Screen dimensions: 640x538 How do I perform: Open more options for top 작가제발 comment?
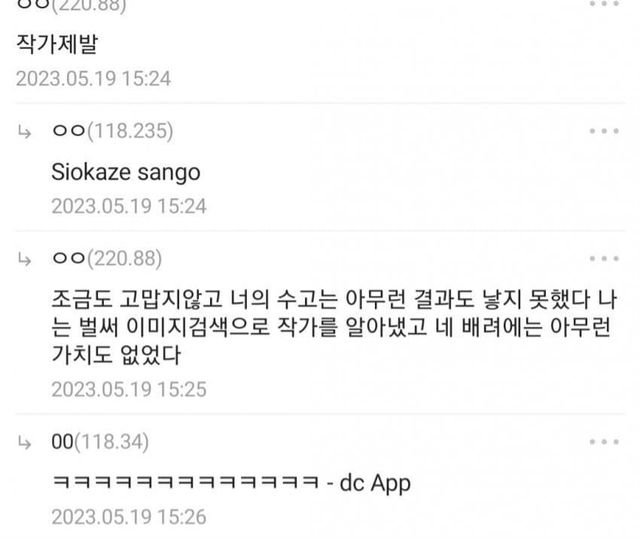point(604,4)
